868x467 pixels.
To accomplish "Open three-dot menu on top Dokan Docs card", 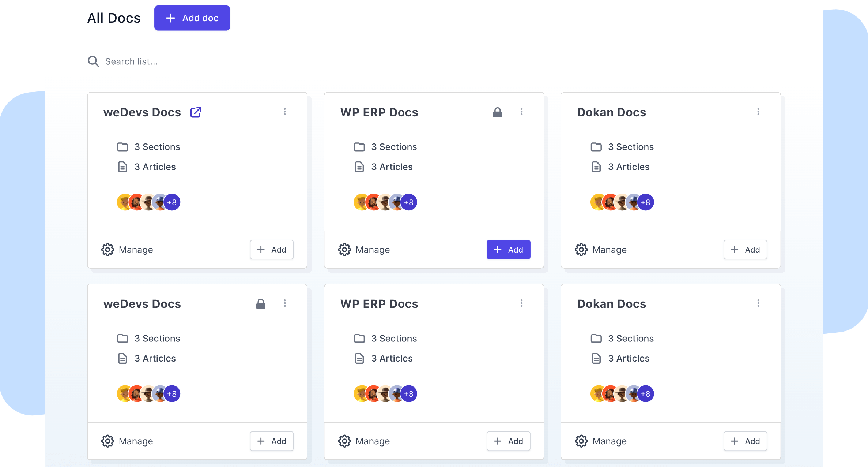I will click(x=758, y=112).
